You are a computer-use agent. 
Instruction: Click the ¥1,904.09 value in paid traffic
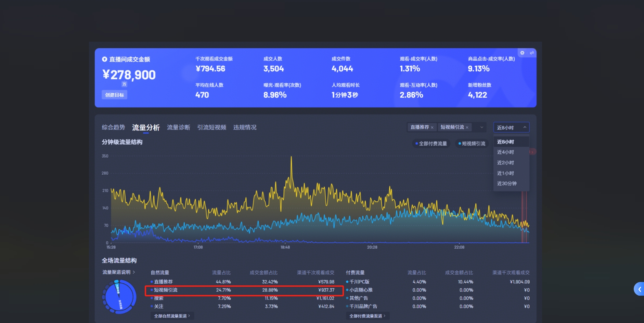coord(519,282)
